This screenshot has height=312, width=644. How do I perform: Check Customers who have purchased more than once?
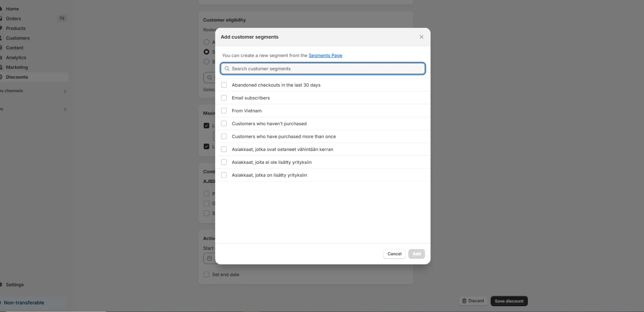pyautogui.click(x=224, y=136)
